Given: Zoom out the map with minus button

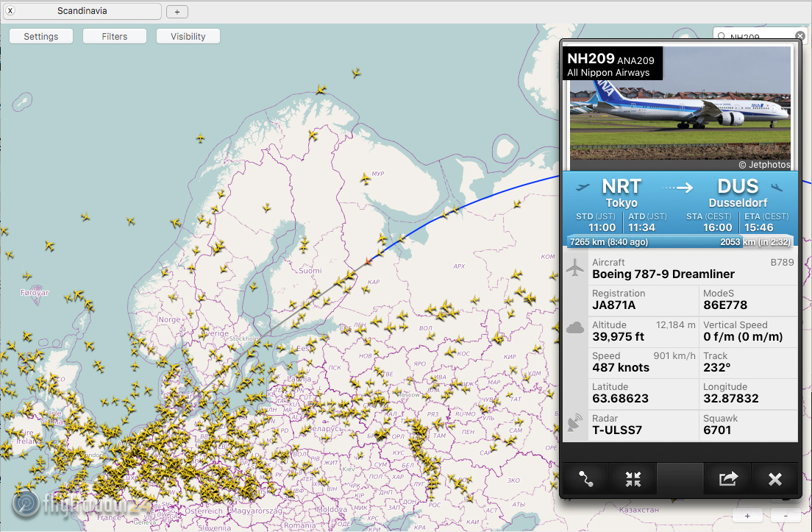Looking at the screenshot, I should point(786,515).
